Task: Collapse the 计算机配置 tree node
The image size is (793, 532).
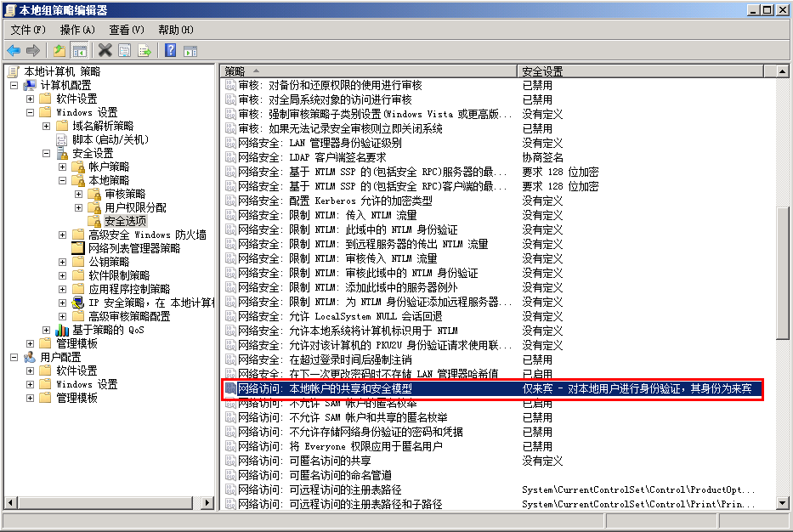Action: [x=14, y=85]
